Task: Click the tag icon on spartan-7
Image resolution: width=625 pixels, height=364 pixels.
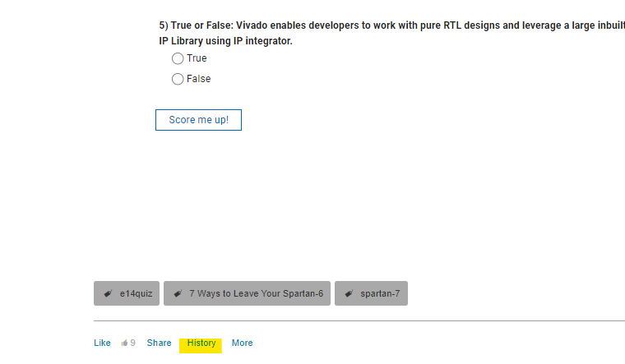Action: (349, 293)
